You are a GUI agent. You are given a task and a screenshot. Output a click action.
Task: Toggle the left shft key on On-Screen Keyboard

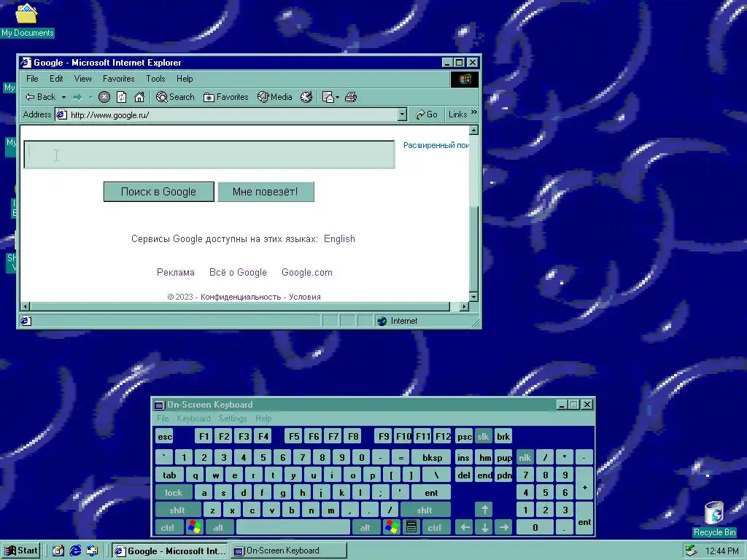pyautogui.click(x=178, y=510)
